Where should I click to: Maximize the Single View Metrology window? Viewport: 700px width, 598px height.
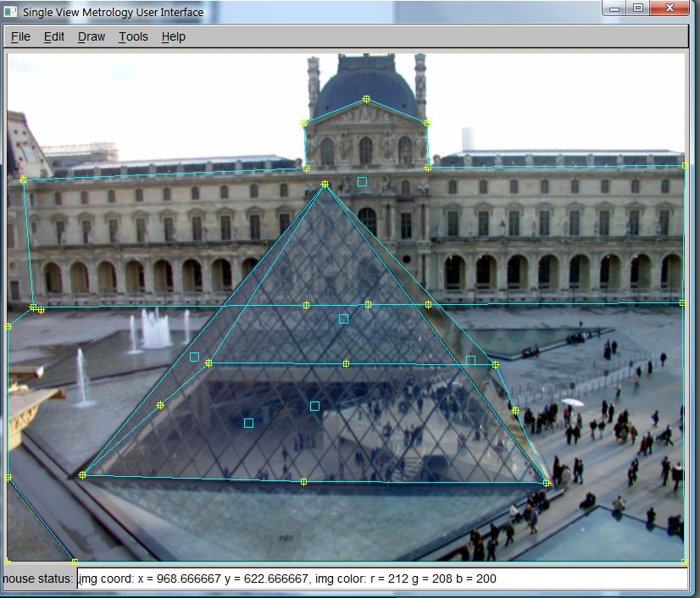(638, 8)
